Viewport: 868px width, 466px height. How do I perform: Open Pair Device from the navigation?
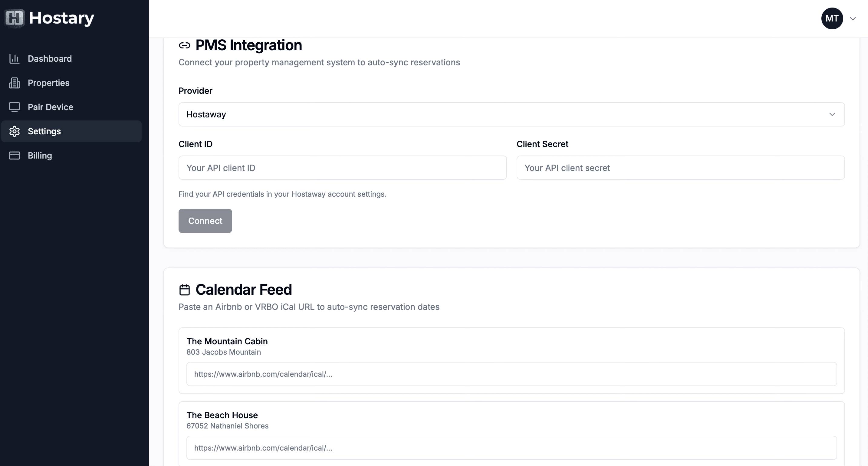point(50,107)
